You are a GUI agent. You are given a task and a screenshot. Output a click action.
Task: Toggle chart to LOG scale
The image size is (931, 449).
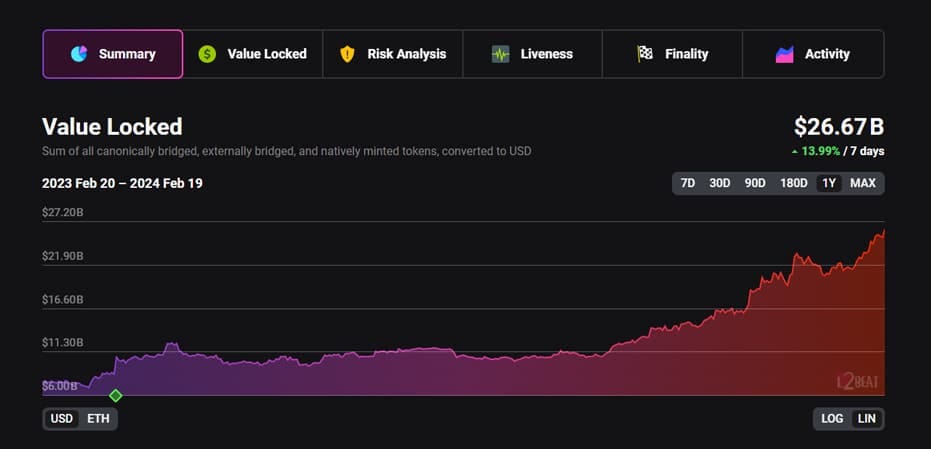[832, 419]
